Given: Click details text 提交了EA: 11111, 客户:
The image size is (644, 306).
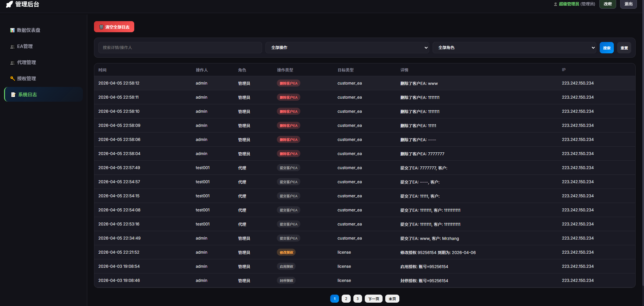Looking at the screenshot, I should coord(420,196).
